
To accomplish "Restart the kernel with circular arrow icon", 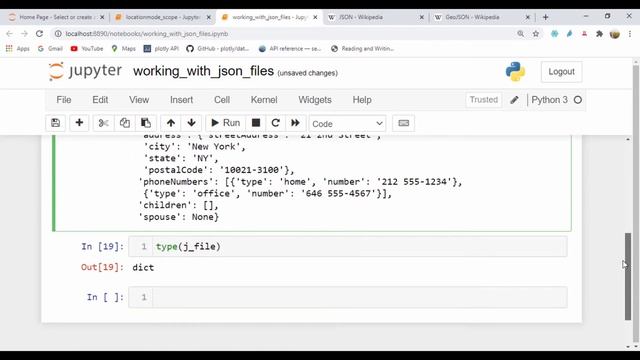I will click(276, 123).
